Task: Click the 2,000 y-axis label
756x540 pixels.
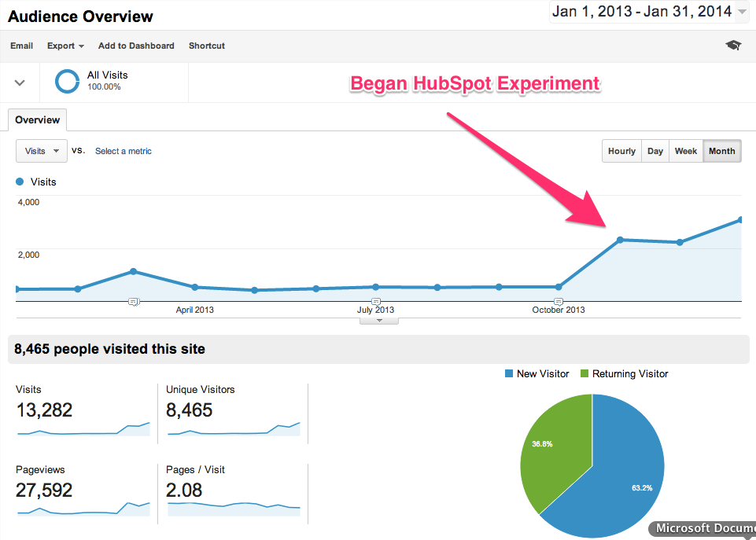Action: click(x=28, y=255)
